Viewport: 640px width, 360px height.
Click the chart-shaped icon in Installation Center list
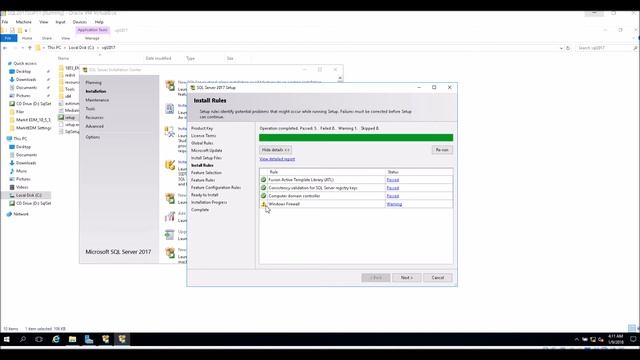coord(170,217)
